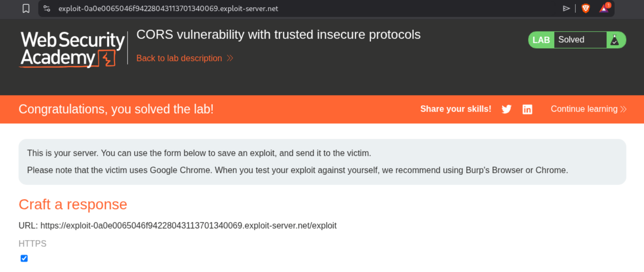Toggle the HTTPS checkbox
The height and width of the screenshot is (272, 644).
coord(24,258)
